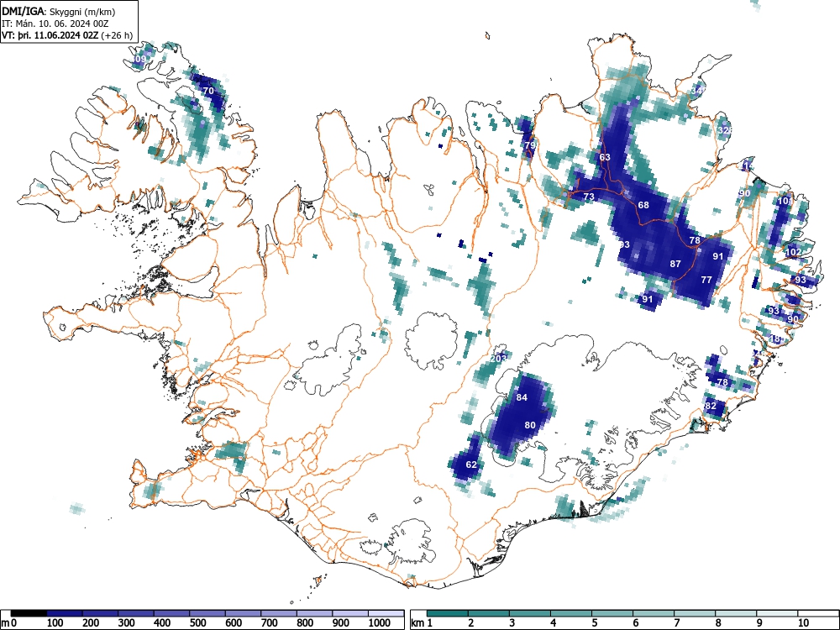Viewport: 840px width, 630px height.
Task: Click the visibility value '80' on the glacier
Action: (x=530, y=425)
